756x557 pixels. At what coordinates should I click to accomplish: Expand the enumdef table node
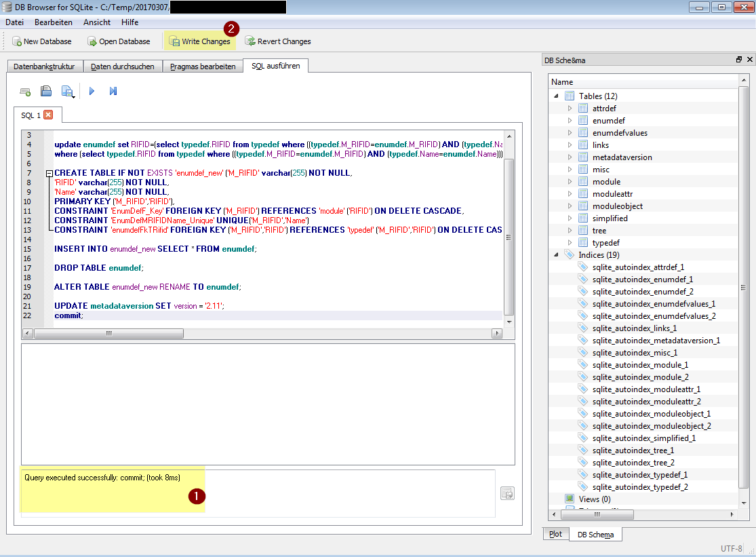tap(570, 121)
